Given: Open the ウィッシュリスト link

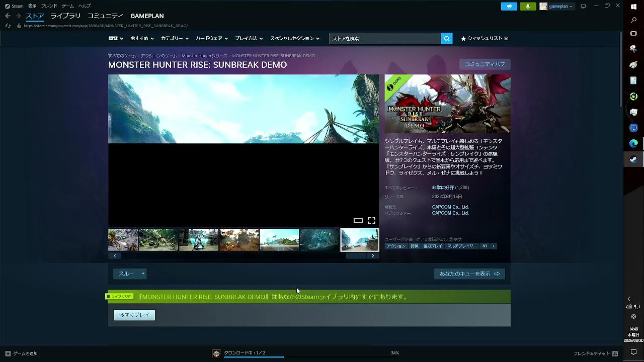Looking at the screenshot, I should pyautogui.click(x=485, y=38).
